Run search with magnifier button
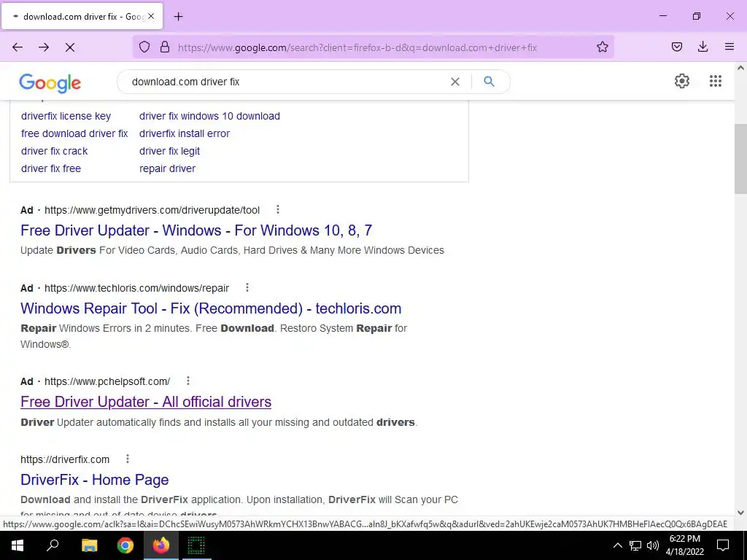Viewport: 747px width, 560px height. click(489, 82)
